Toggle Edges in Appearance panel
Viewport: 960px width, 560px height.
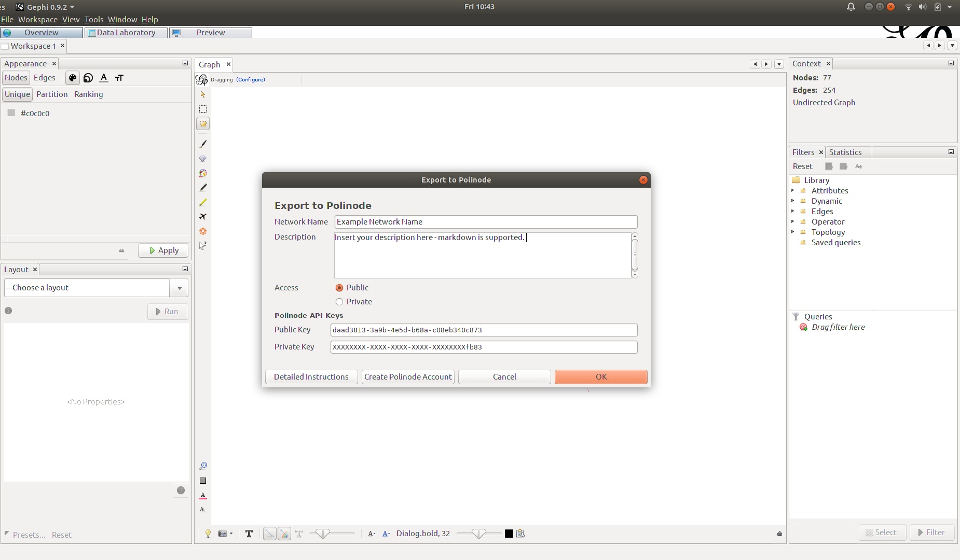point(45,78)
